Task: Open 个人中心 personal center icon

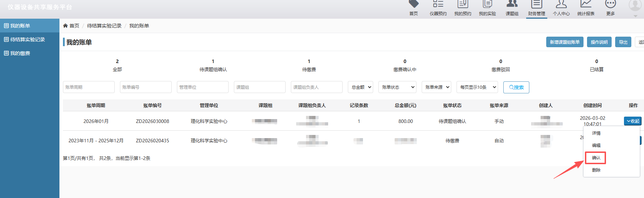Action: 561,8
